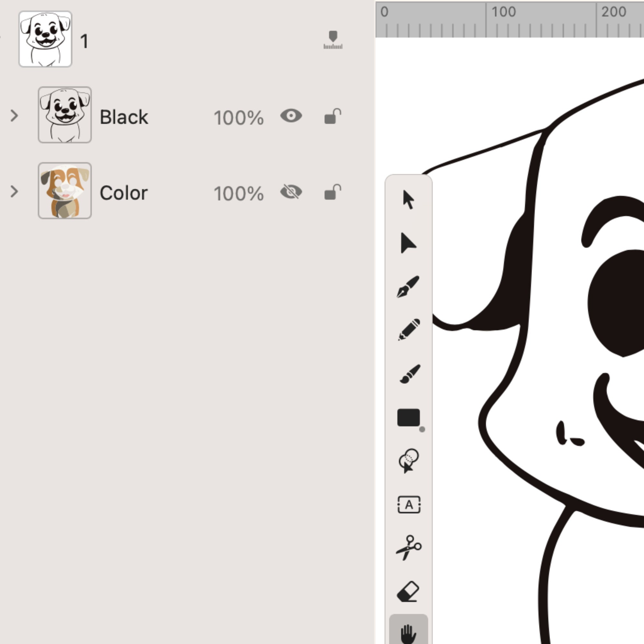The height and width of the screenshot is (644, 644).
Task: Click the Black layer opacity 100% value
Action: point(238,118)
